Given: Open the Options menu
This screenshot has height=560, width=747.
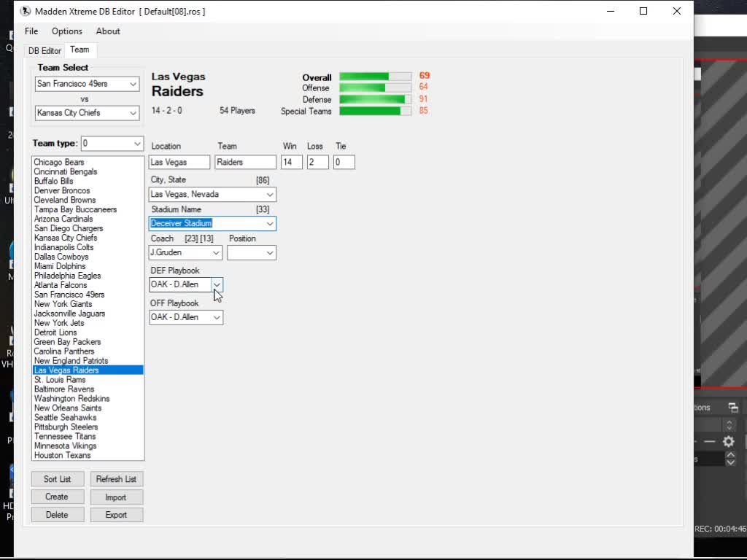Looking at the screenshot, I should pos(66,31).
